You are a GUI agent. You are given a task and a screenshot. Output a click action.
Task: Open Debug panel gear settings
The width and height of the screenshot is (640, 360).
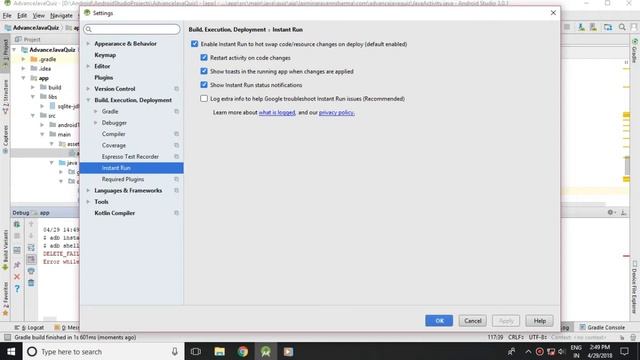(611, 212)
